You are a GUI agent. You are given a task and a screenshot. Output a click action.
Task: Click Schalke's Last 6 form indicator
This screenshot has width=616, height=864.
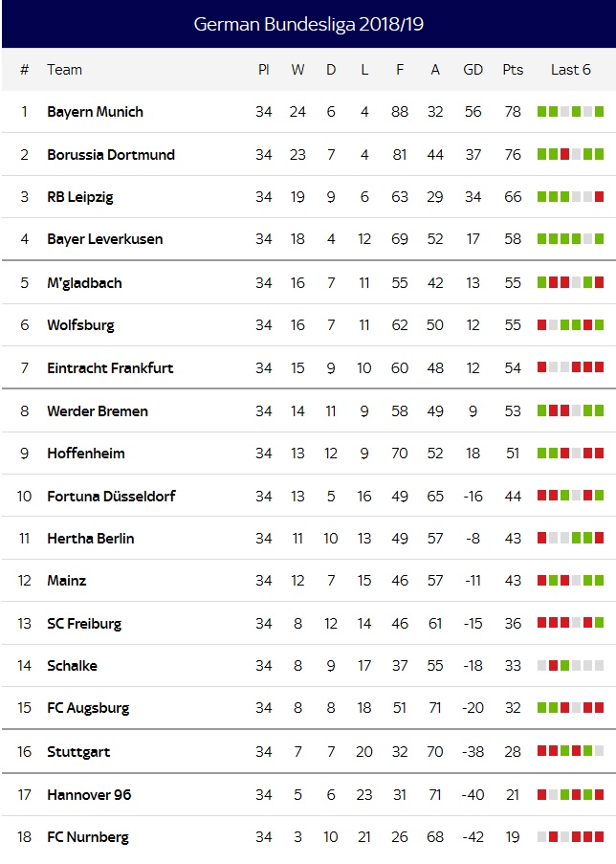click(570, 666)
